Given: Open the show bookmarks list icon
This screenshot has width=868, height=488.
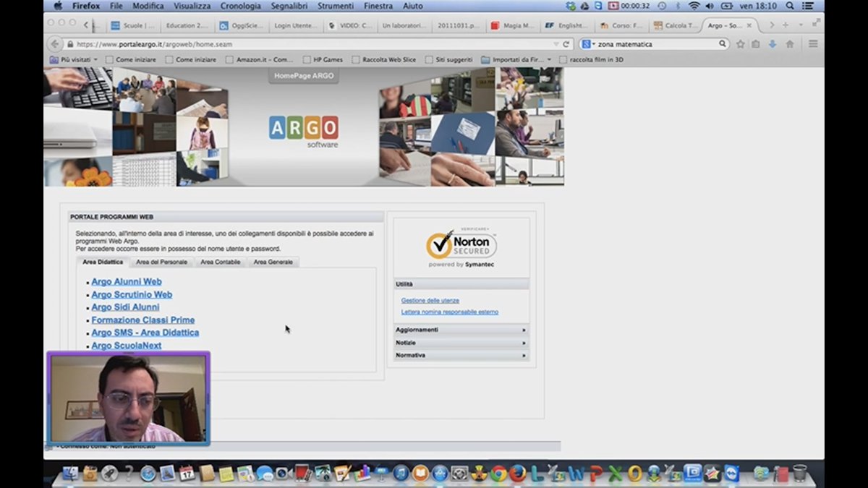Looking at the screenshot, I should click(755, 44).
